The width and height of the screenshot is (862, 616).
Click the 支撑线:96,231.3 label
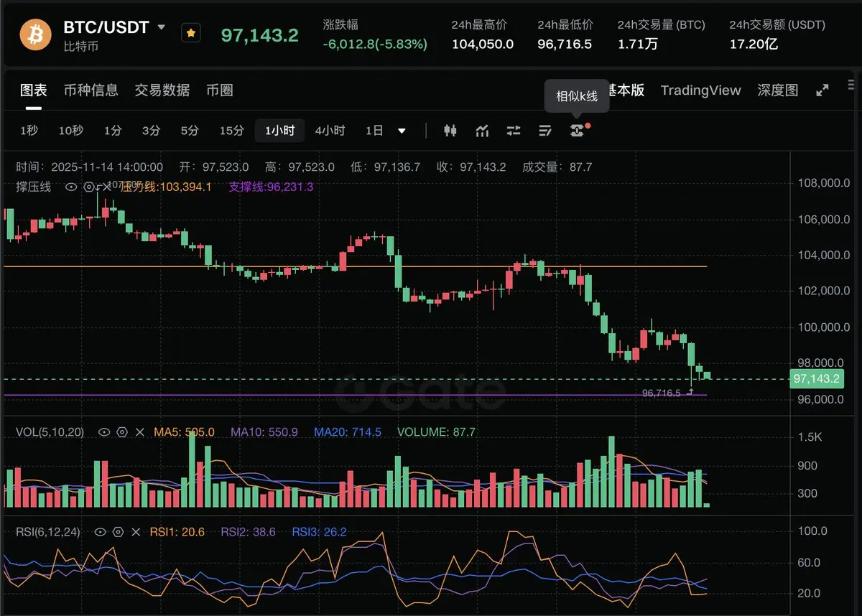271,187
